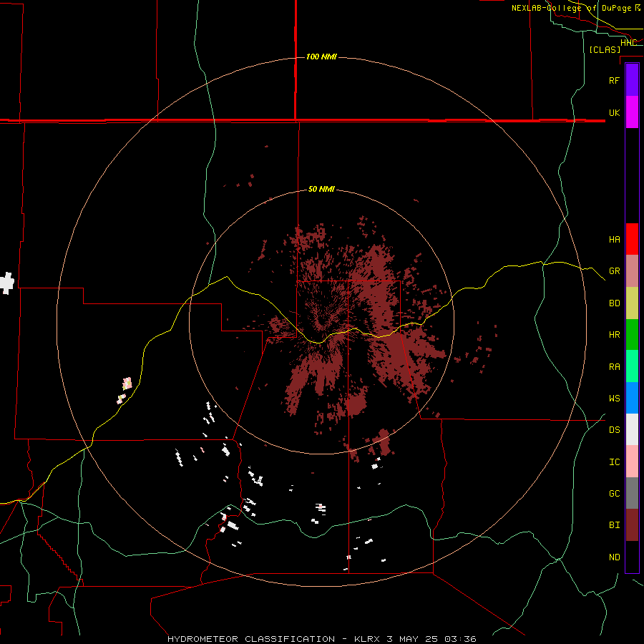Screen dimensions: 644x644
Task: Click the 'HA' legend label text
Action: click(x=614, y=239)
